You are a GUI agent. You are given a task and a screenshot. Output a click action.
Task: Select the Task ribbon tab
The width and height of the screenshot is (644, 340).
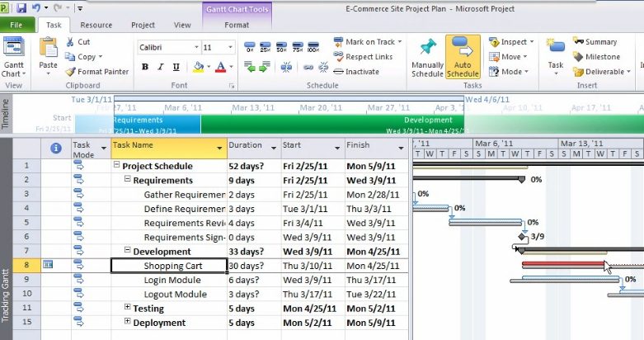tap(54, 25)
